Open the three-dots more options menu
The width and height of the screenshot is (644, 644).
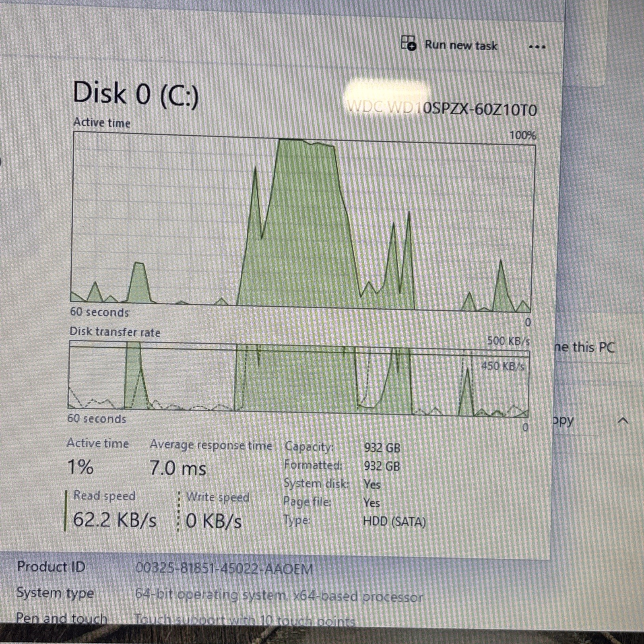(x=537, y=47)
